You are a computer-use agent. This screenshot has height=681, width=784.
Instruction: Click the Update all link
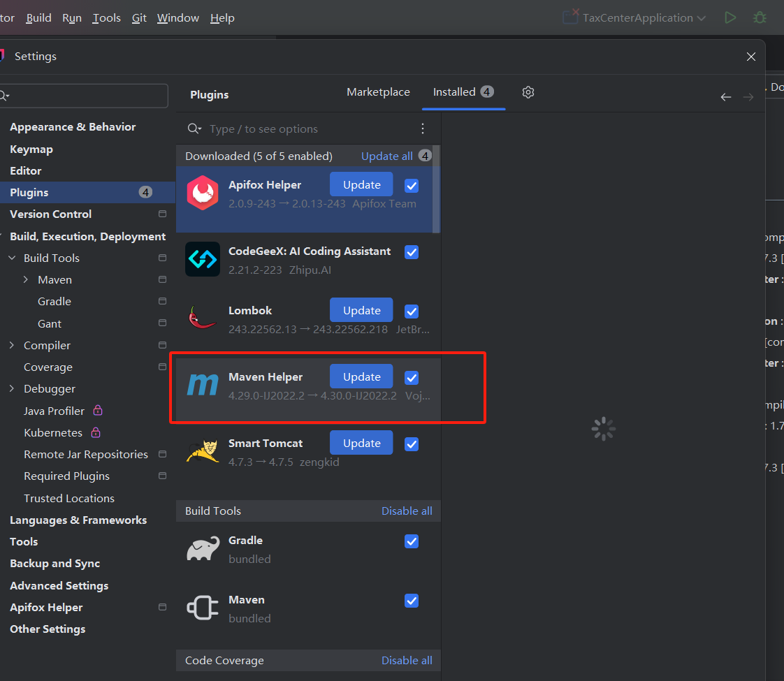click(x=387, y=156)
